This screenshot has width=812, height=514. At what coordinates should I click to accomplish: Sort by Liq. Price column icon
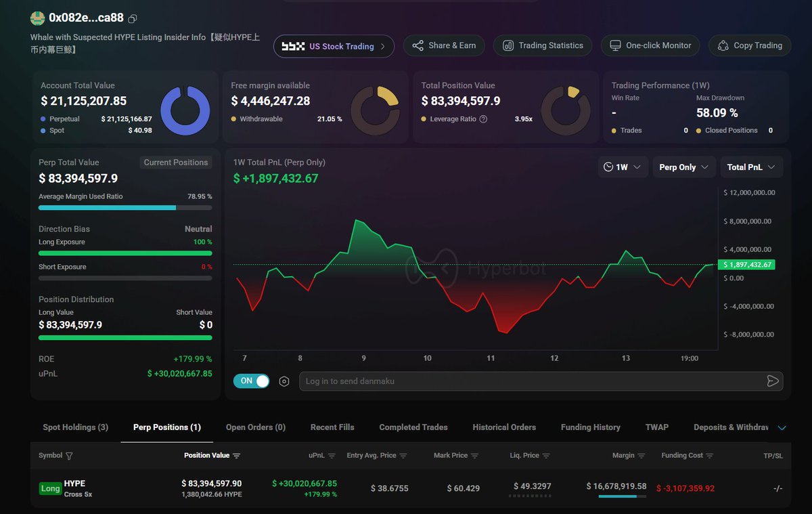(x=546, y=456)
